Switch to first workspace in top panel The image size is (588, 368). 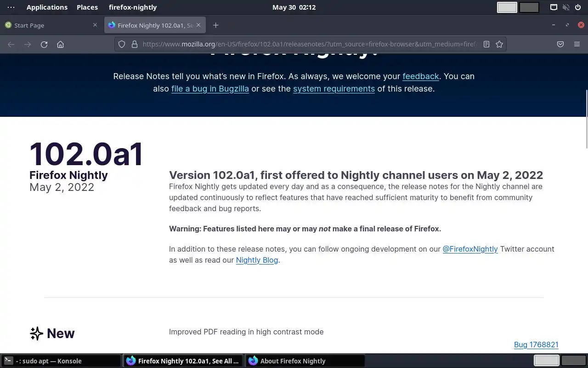507,7
